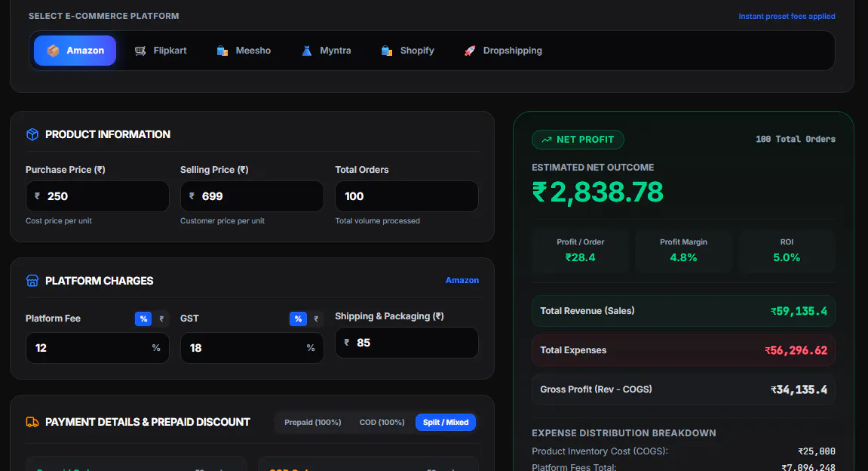Viewport: 868px width, 471px height.
Task: Click the Dropshipping rocket icon
Action: click(x=469, y=51)
